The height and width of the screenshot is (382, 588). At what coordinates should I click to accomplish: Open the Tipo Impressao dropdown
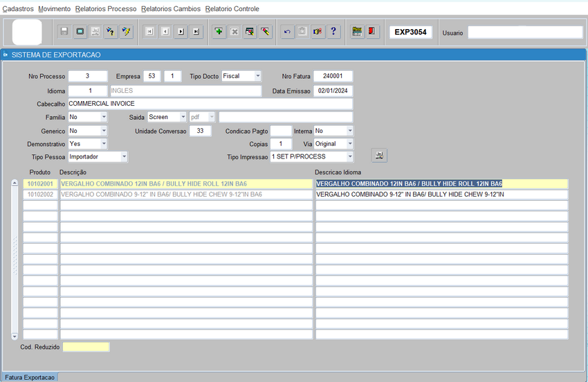tap(349, 157)
